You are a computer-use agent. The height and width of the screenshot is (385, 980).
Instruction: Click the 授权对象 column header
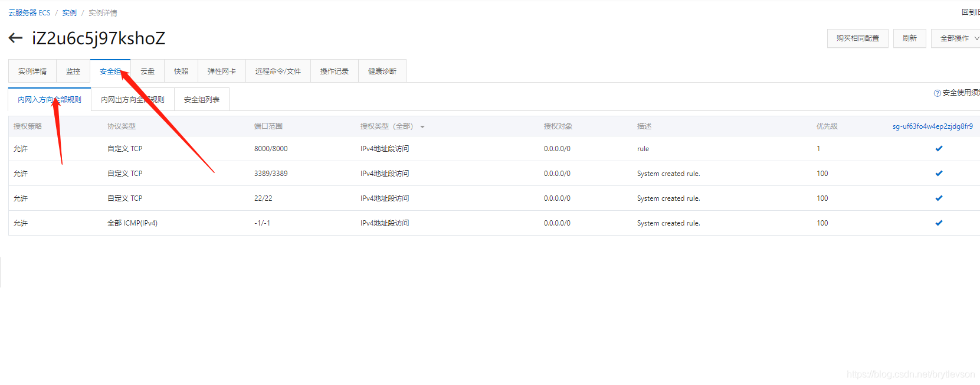click(558, 126)
